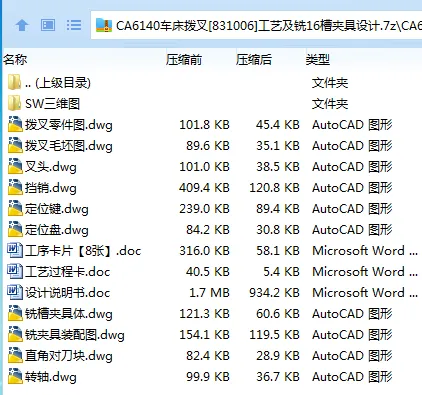Viewport: 422px width, 395px height.
Task: Select file 定位键.dwg
Action: (x=57, y=209)
